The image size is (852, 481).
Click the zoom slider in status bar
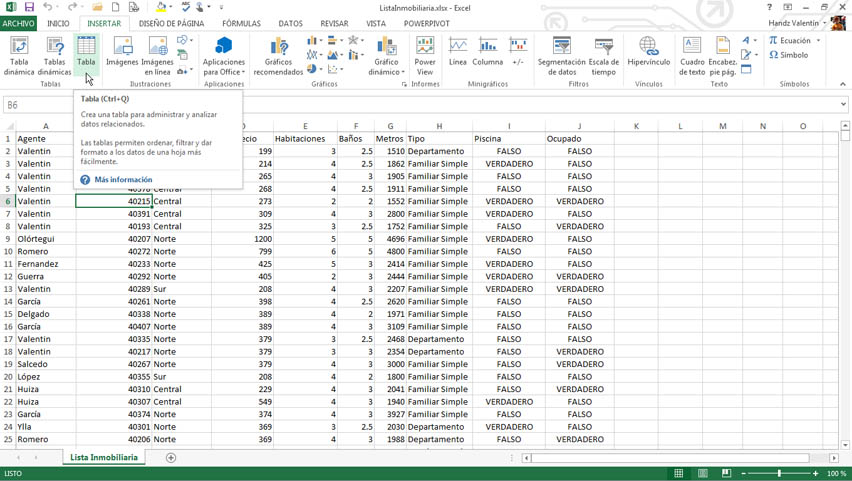[x=779, y=473]
